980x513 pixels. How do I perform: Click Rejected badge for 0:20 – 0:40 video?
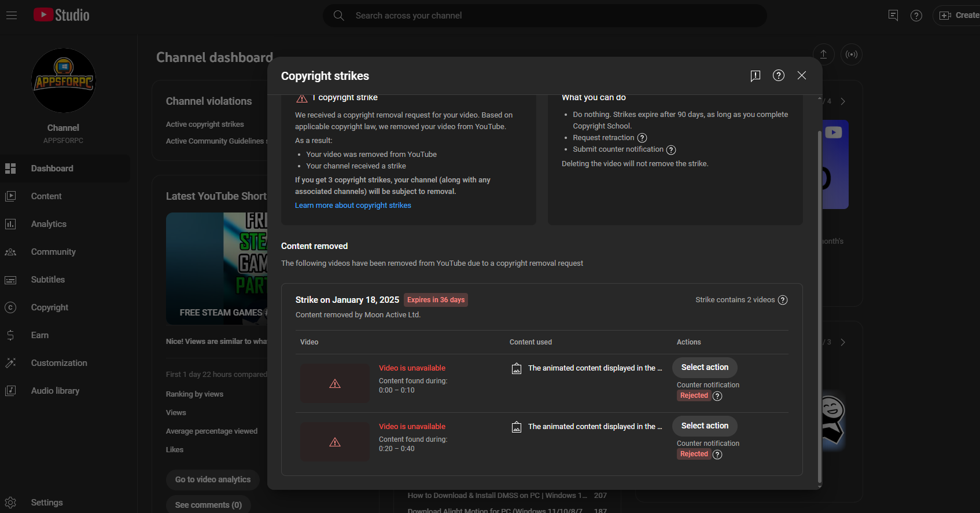pyautogui.click(x=694, y=454)
